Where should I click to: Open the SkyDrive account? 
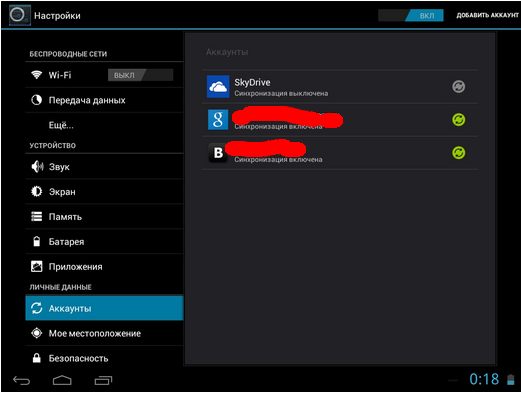click(340, 87)
